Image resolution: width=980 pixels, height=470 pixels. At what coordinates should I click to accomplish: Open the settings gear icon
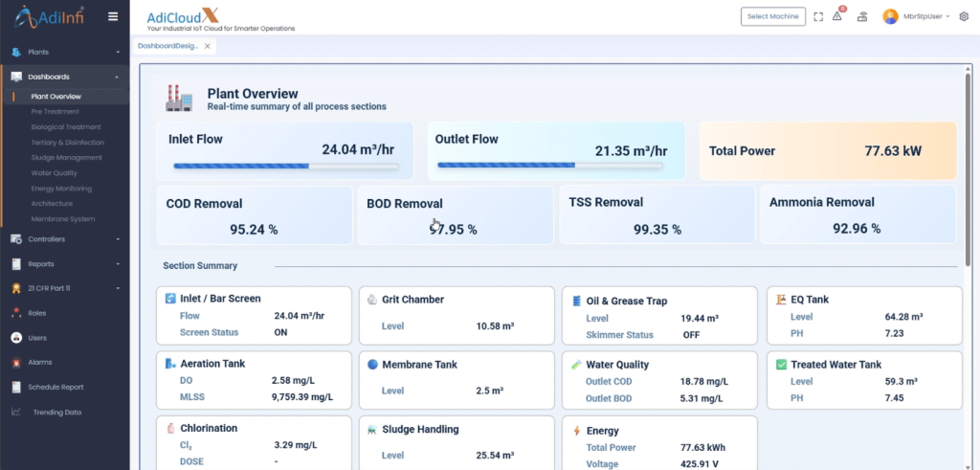964,17
